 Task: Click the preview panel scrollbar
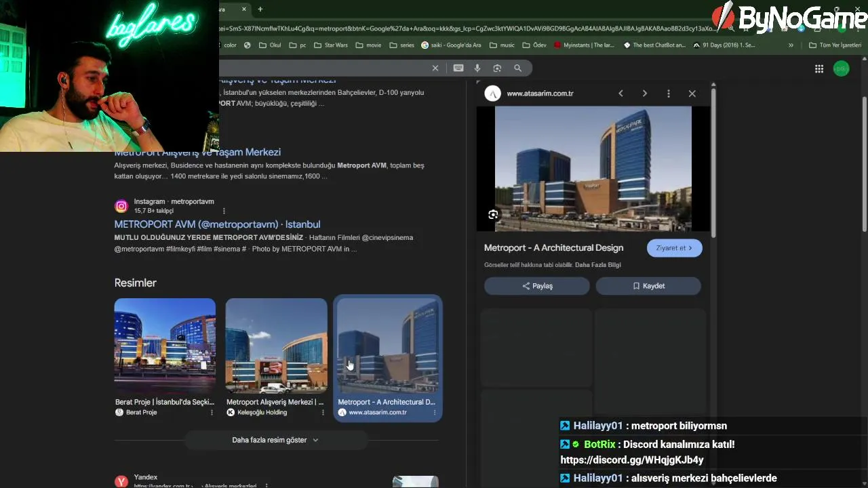tap(713, 163)
